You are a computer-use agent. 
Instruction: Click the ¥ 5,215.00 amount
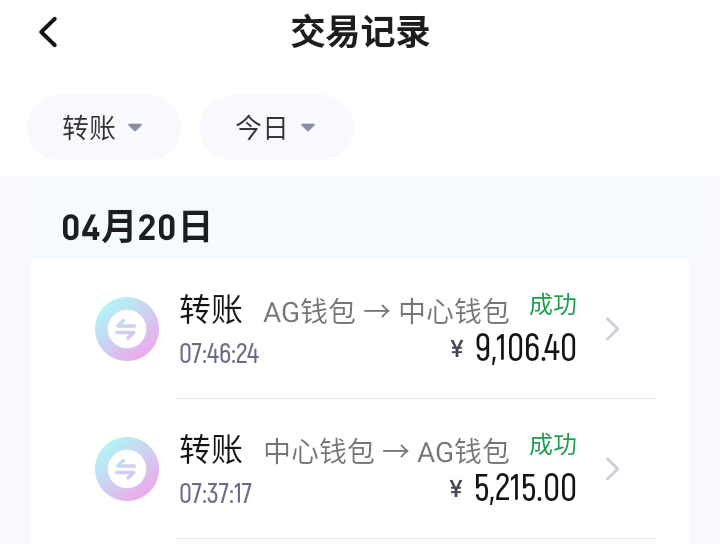pos(514,488)
